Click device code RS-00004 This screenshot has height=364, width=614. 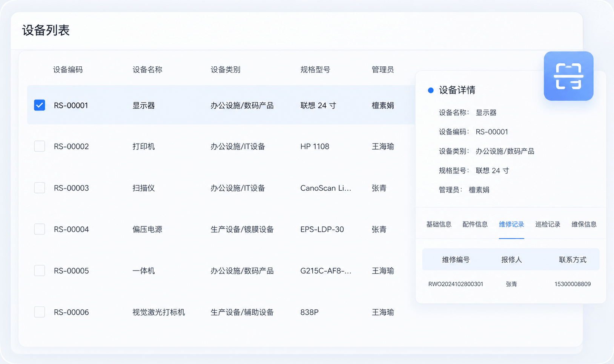71,229
